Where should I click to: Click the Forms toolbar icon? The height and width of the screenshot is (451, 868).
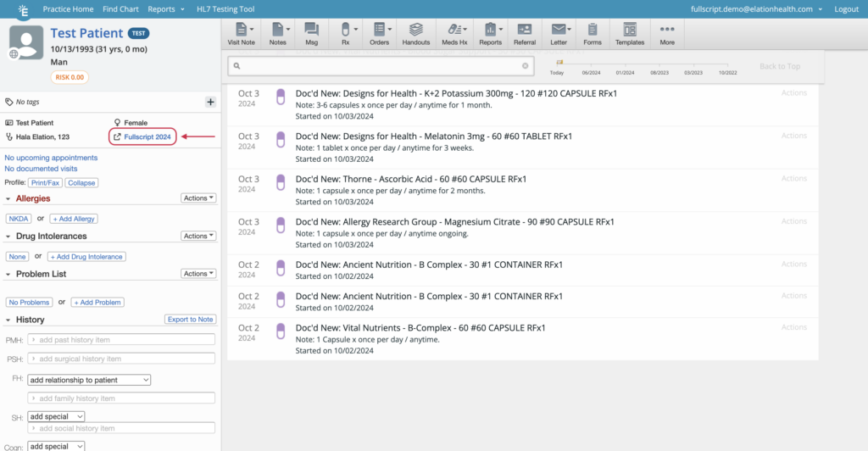(593, 33)
